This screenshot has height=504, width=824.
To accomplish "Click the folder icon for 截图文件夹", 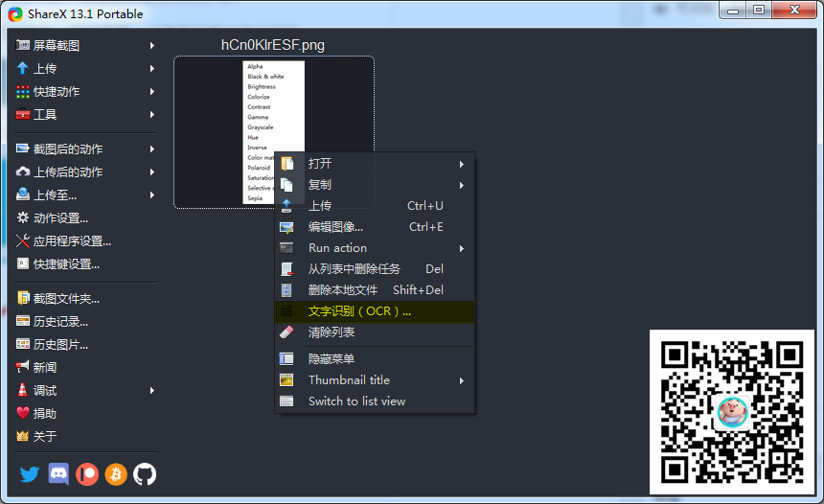I will [23, 298].
